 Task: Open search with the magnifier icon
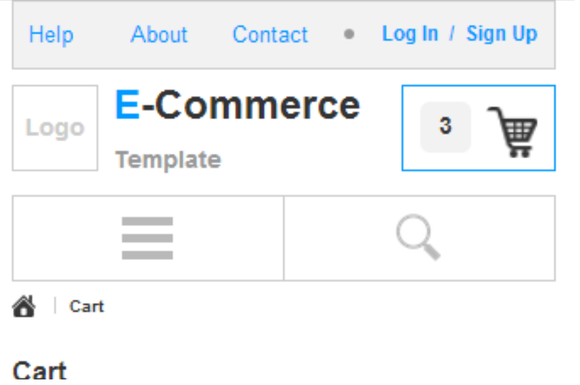pos(418,237)
